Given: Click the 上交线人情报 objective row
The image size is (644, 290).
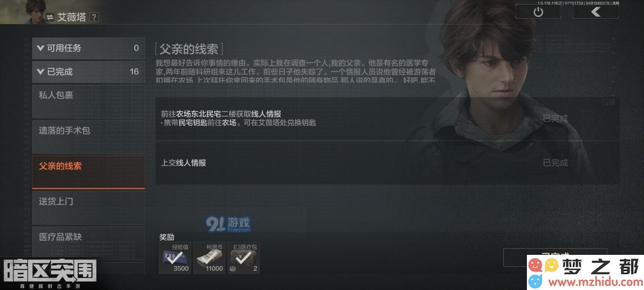Looking at the screenshot, I should [387, 163].
